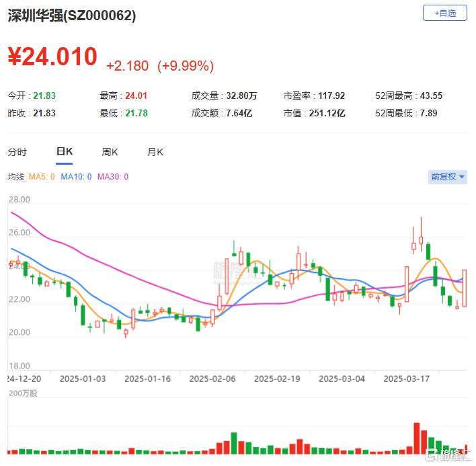Click the 市值 value 251.12亿
The width and height of the screenshot is (476, 466).
coord(327,113)
